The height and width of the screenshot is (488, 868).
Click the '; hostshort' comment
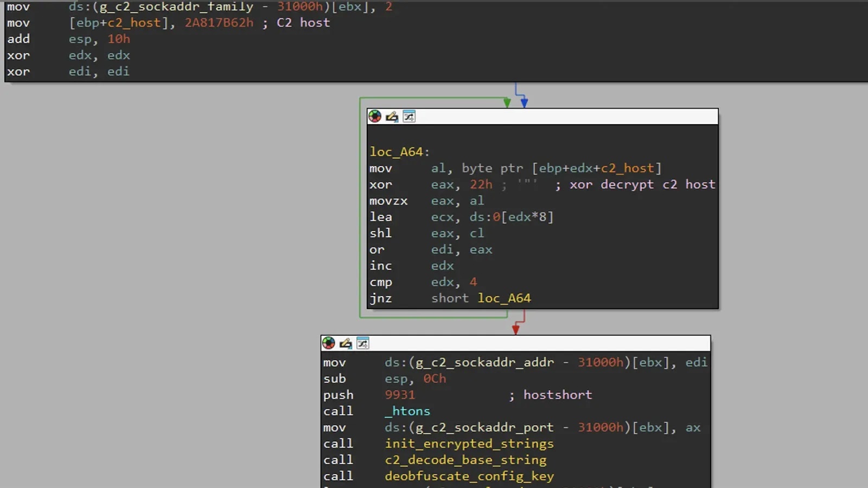point(551,395)
